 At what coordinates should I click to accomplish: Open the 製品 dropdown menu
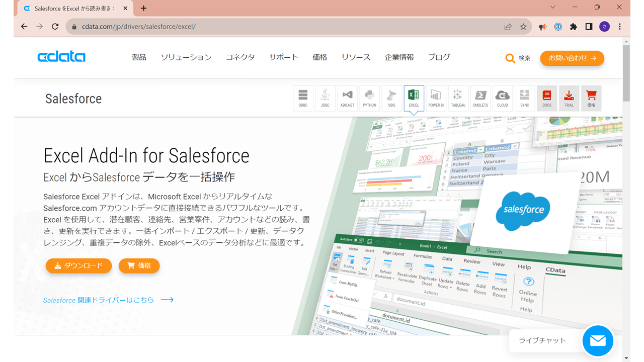point(139,57)
